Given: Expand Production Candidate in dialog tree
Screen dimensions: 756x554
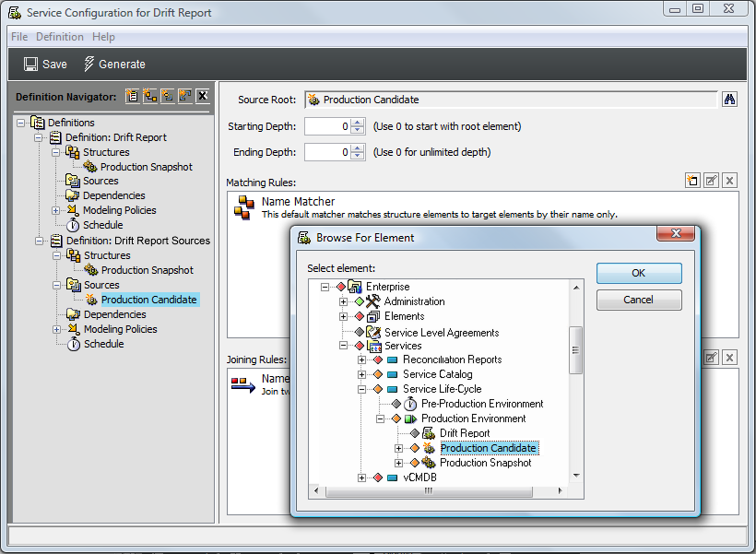Looking at the screenshot, I should (x=398, y=448).
